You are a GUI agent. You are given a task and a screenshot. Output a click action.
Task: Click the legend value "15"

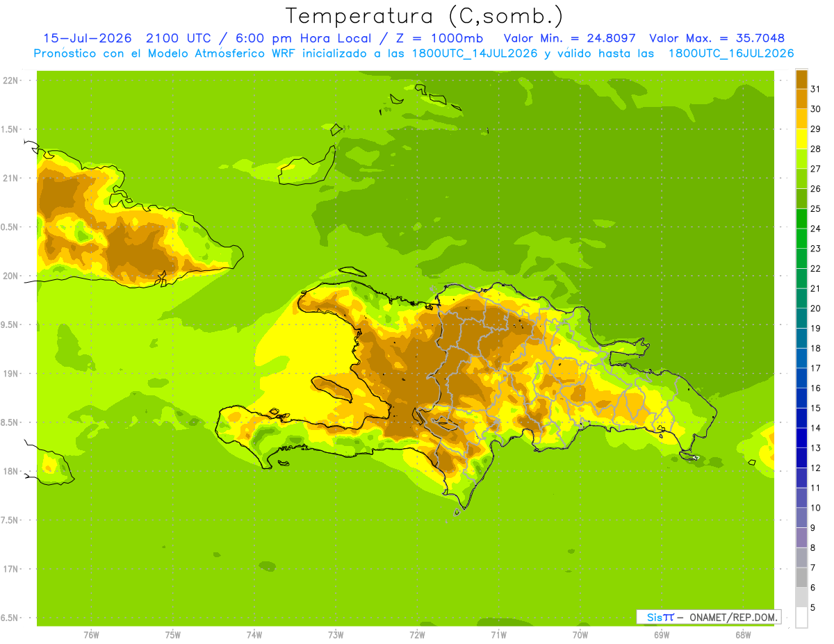tap(815, 408)
